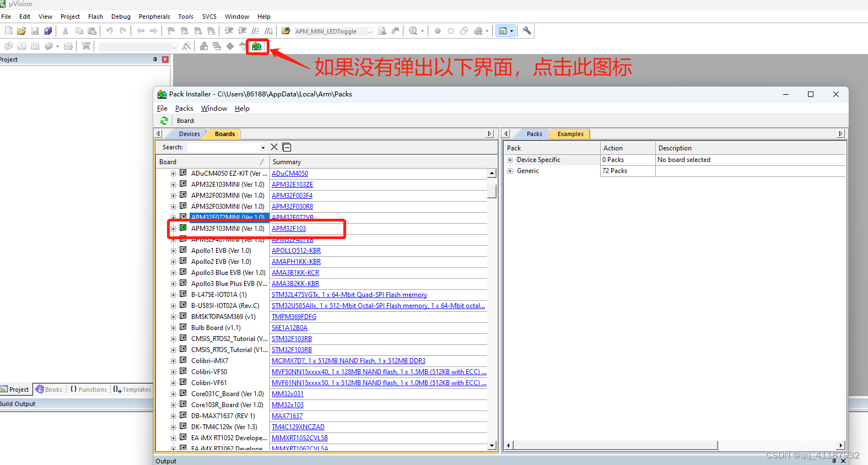
Task: Click the Translate file icon
Action: point(8,46)
